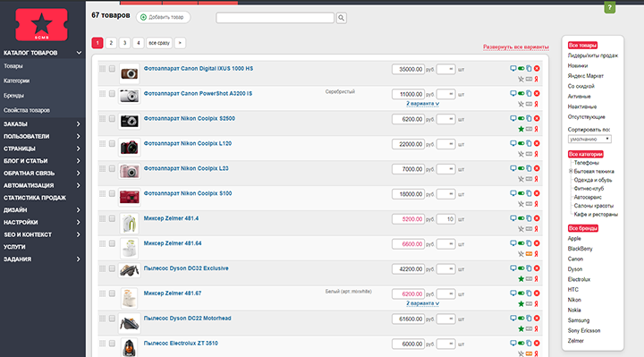Show all products with все сразу
Image resolution: width=644 pixels, height=357 pixels.
pyautogui.click(x=159, y=43)
